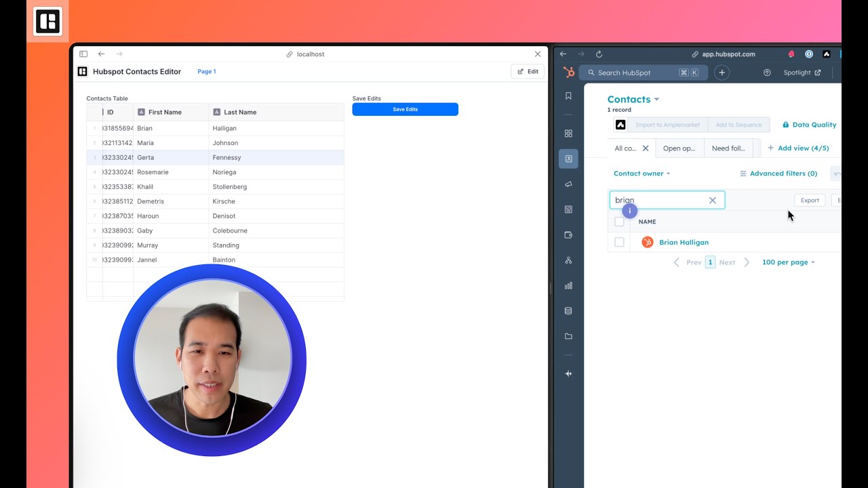
Task: Open Breeze AI sparkle icon in sidebar
Action: [x=568, y=373]
